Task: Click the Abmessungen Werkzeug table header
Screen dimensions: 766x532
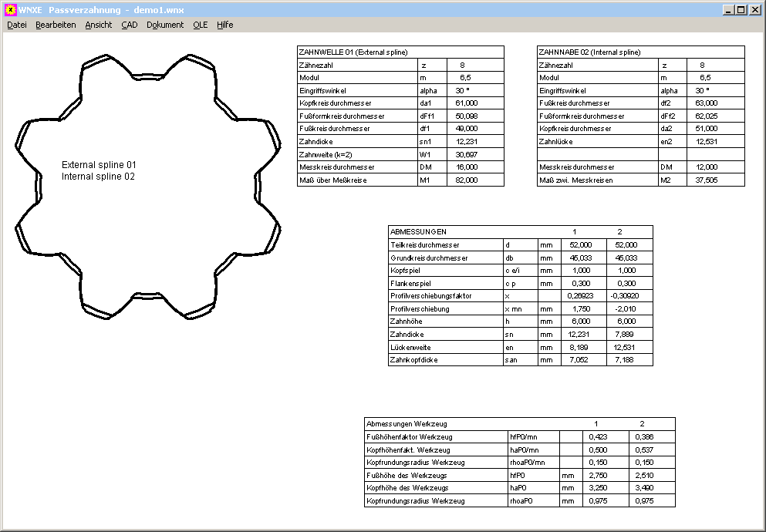Action: point(407,424)
